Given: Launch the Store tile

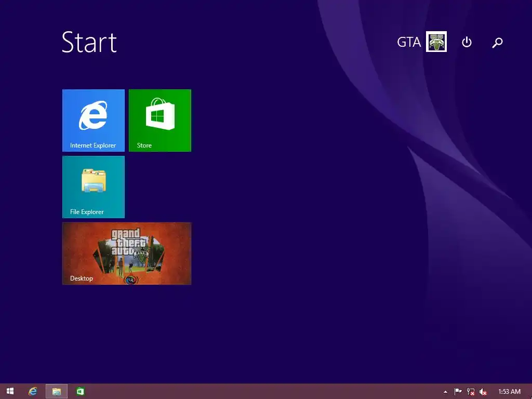Looking at the screenshot, I should click(x=160, y=121).
